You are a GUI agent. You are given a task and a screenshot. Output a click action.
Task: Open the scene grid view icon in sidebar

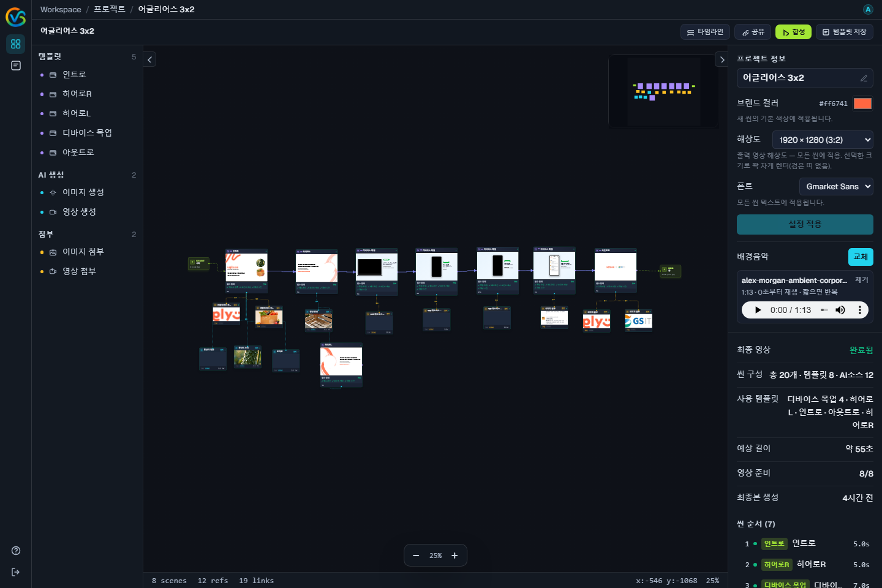pos(16,44)
